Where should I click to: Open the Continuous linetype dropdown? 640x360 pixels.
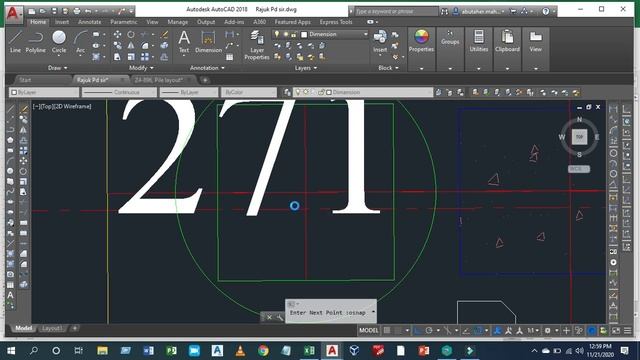coord(119,92)
